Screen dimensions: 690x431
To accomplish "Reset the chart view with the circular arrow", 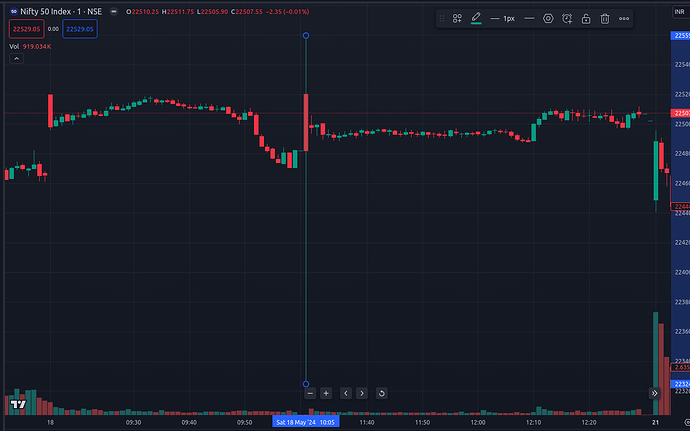I will click(382, 393).
